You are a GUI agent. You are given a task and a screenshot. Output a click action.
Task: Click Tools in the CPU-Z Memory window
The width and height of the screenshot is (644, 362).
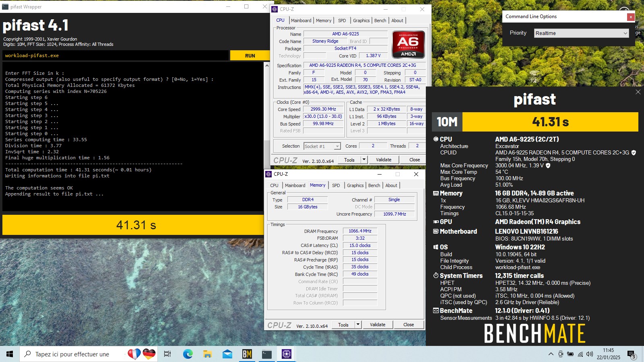pyautogui.click(x=343, y=325)
